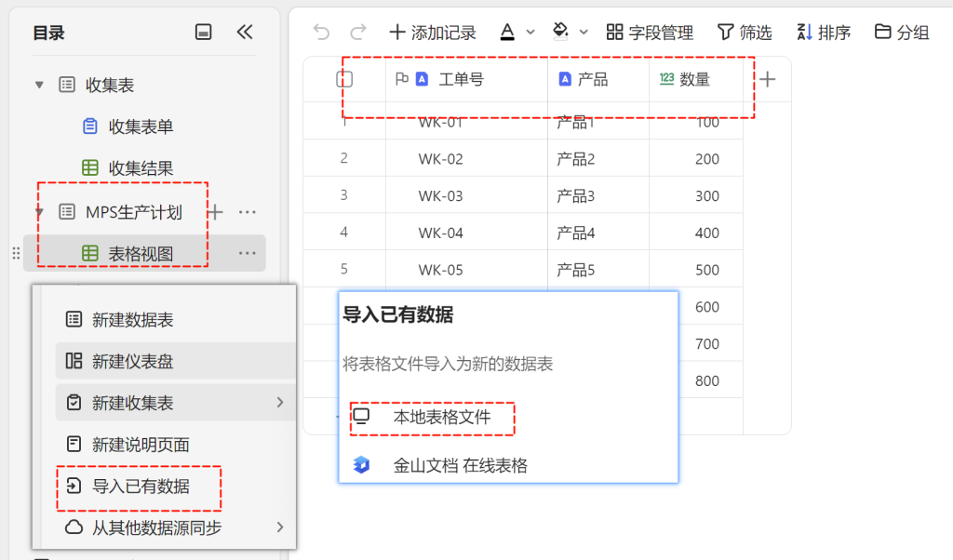The image size is (953, 560).
Task: Open more options for 表格视图
Action: [x=248, y=253]
